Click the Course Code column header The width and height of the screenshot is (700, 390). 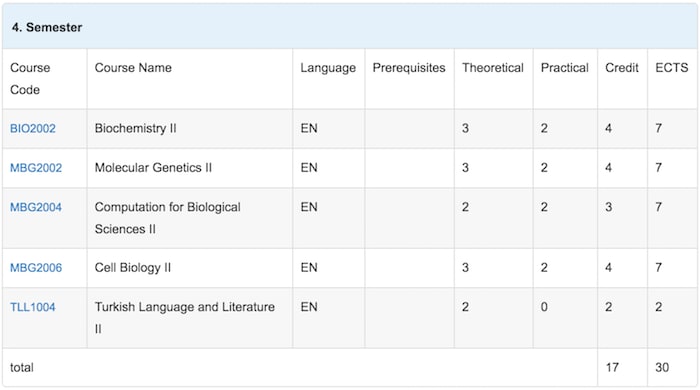coord(30,79)
